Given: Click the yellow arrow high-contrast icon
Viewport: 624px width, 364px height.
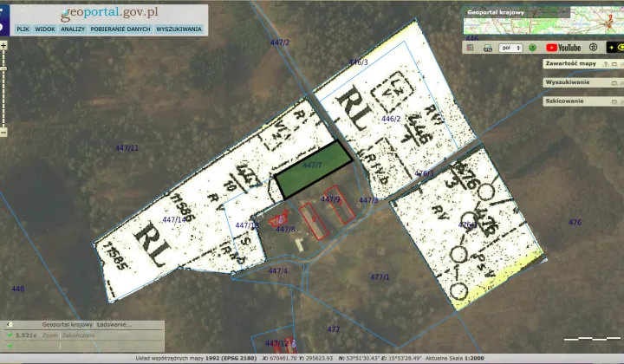Looking at the screenshot, I should point(611,48).
